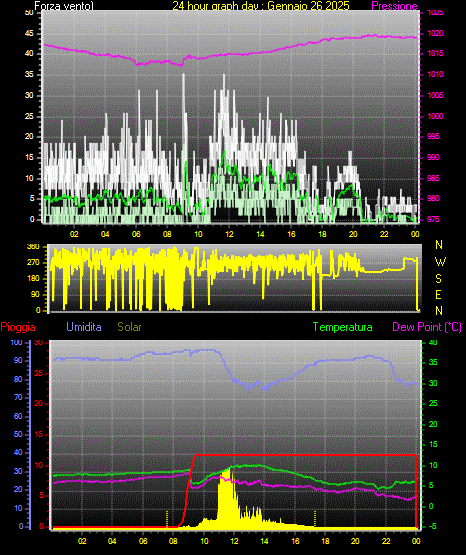466x555 pixels.
Task: Click the Solar legend label
Action: 129,327
